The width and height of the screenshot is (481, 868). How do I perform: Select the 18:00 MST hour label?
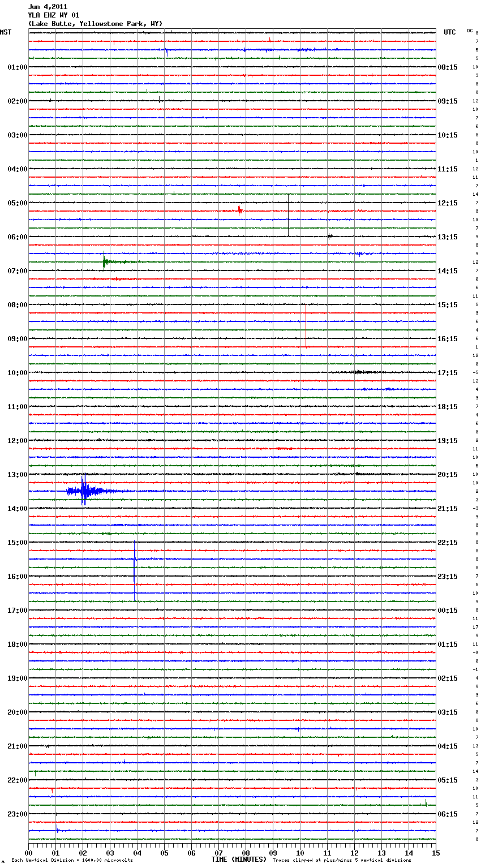pyautogui.click(x=18, y=644)
